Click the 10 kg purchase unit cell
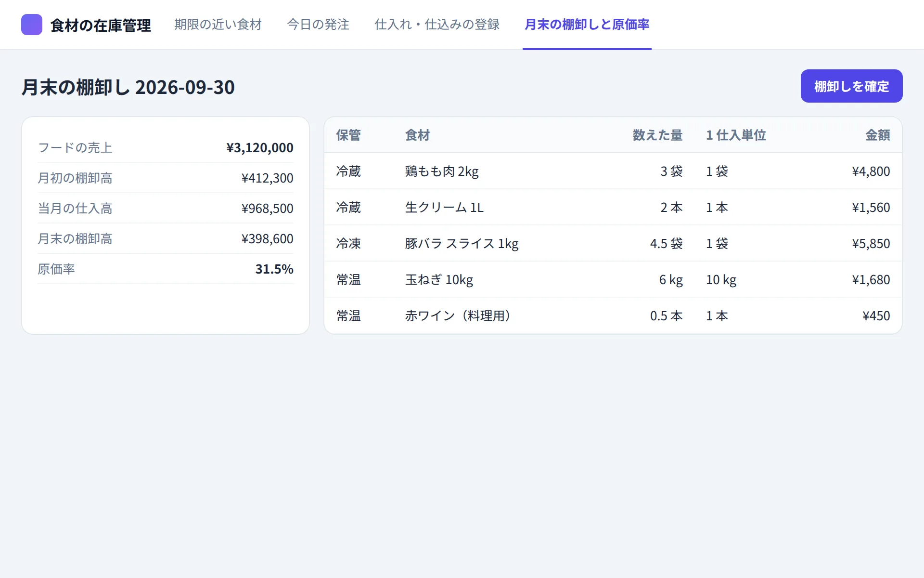This screenshot has width=924, height=578. [721, 280]
